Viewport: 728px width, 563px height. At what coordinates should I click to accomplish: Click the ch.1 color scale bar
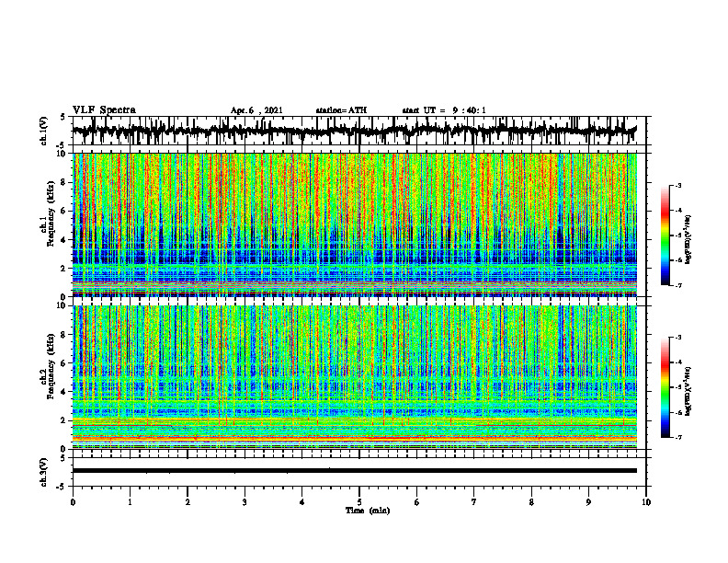665,236
